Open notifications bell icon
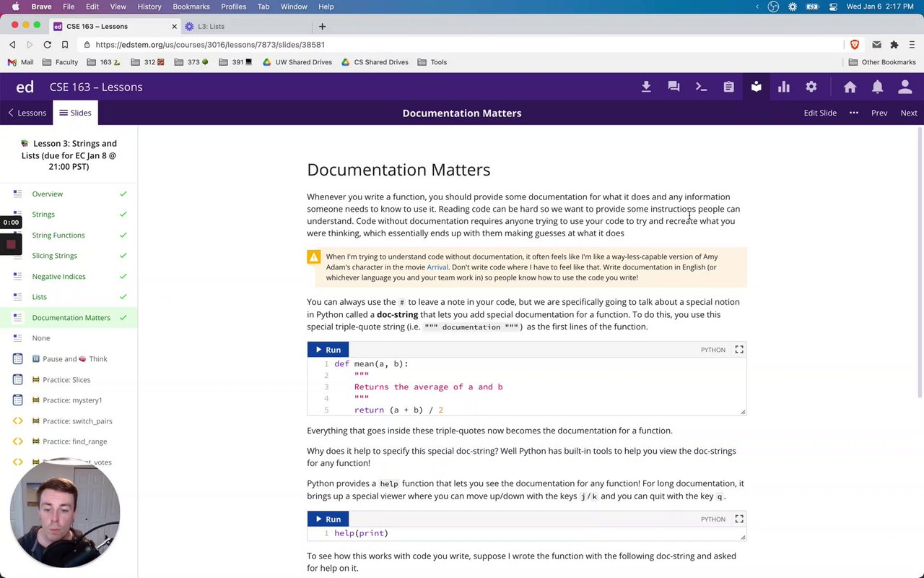 click(x=877, y=87)
